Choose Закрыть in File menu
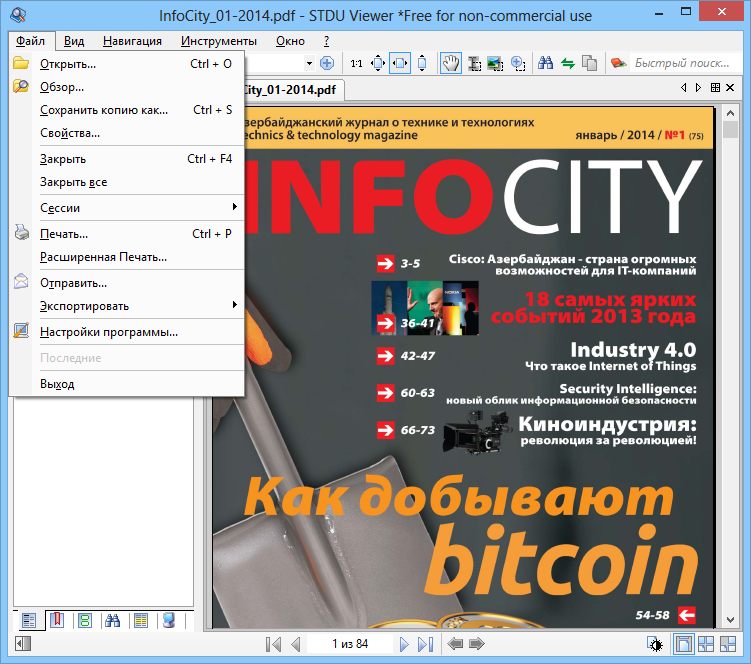This screenshot has height=664, width=751. [126, 159]
